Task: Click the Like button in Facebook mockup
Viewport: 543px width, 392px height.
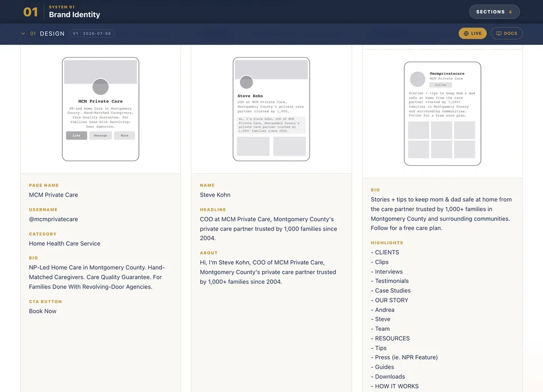Action: click(77, 136)
